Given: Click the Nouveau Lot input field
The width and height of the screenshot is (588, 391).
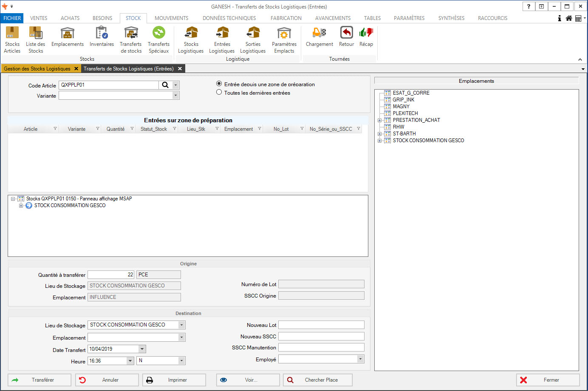Looking at the screenshot, I should tap(321, 325).
